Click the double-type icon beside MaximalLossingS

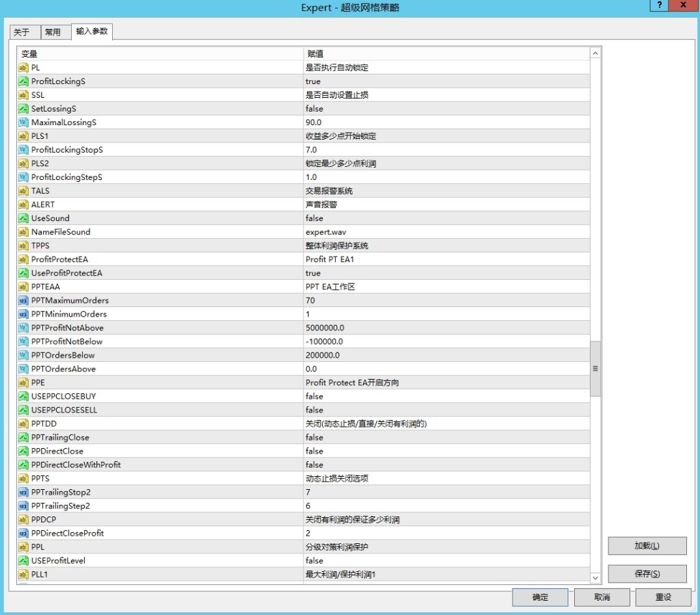coord(23,122)
